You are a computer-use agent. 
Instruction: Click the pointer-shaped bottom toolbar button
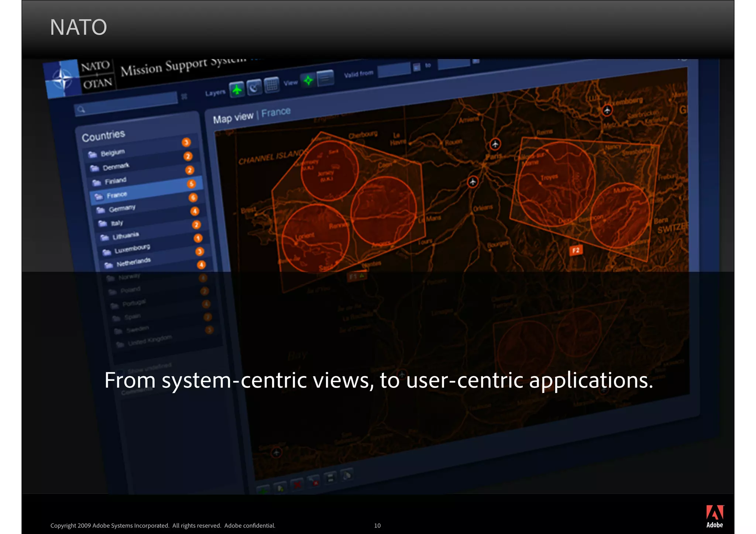coord(347,475)
